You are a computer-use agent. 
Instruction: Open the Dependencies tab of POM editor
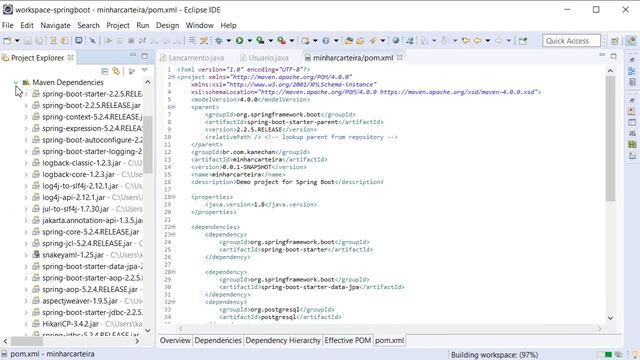218,340
